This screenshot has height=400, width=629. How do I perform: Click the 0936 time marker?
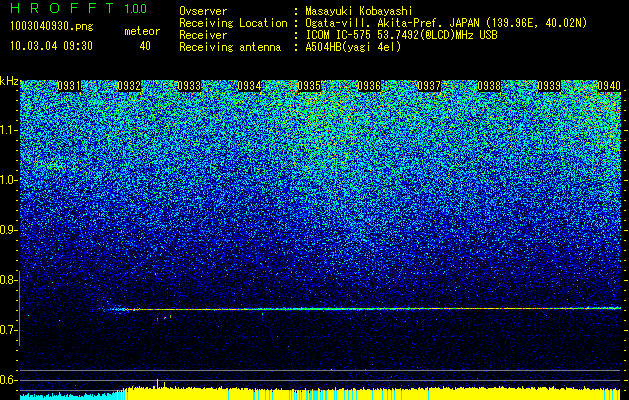369,86
